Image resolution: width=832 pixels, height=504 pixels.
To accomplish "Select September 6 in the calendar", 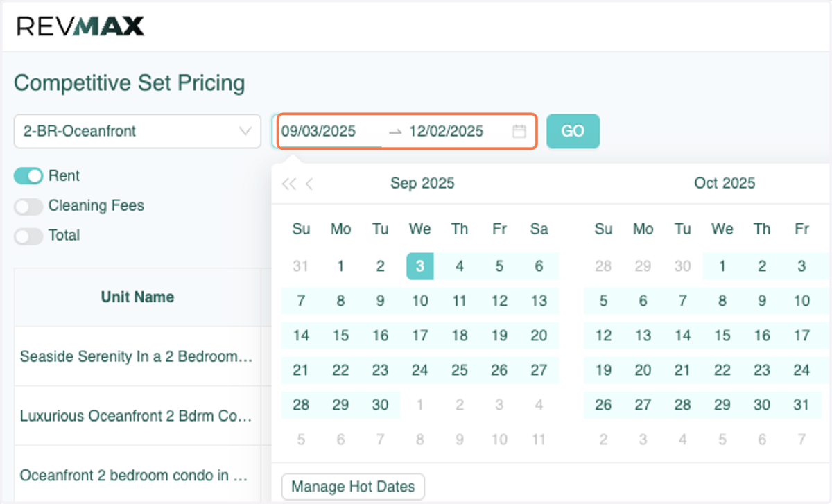I will 539,266.
